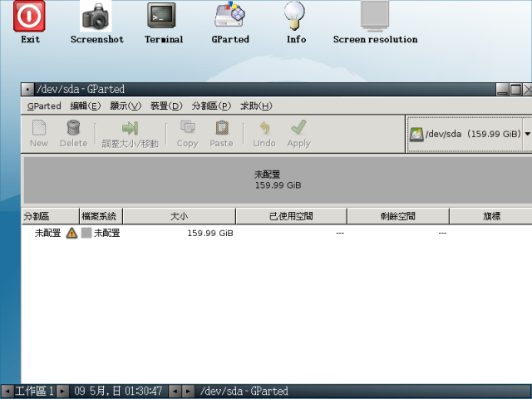
Task: Minimize the GParted window
Action: click(x=502, y=90)
